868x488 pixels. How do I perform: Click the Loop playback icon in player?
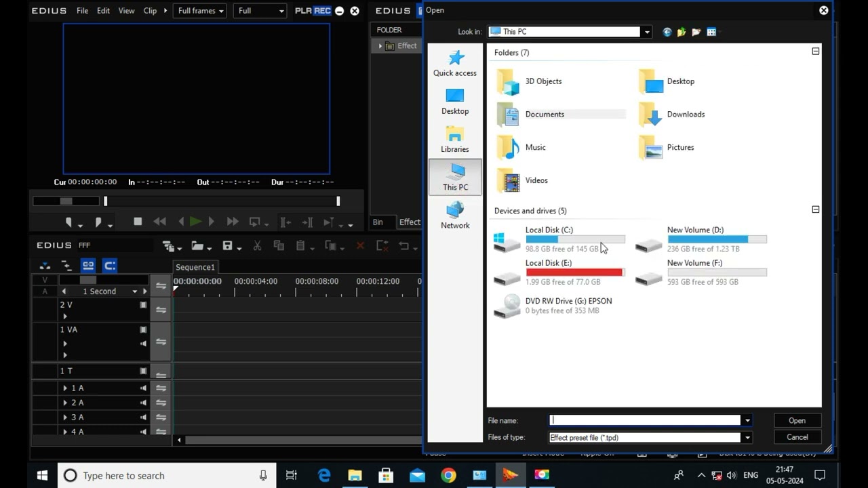click(x=255, y=222)
